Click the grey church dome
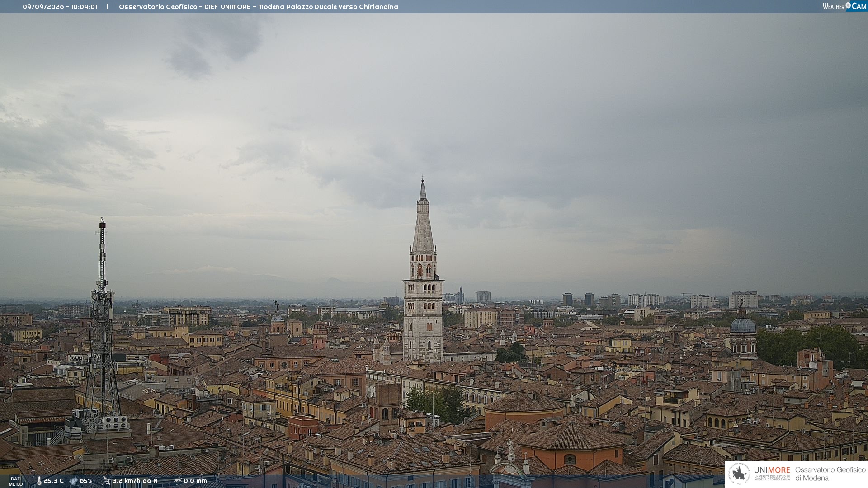Screen dimensions: 868x488 point(743,324)
